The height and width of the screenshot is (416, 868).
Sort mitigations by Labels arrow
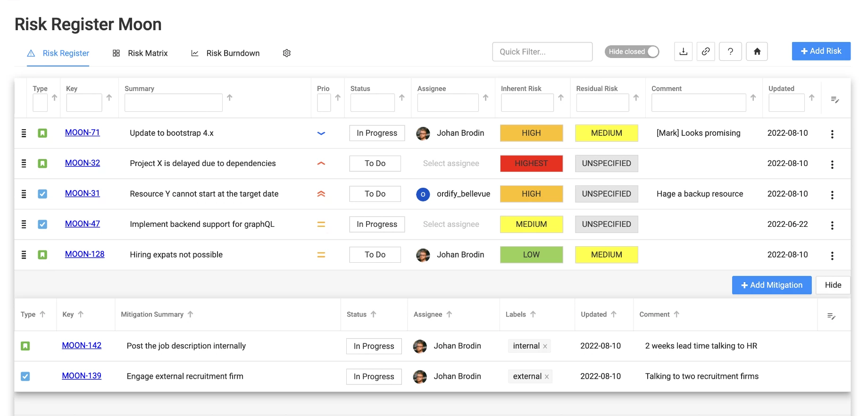tap(533, 314)
